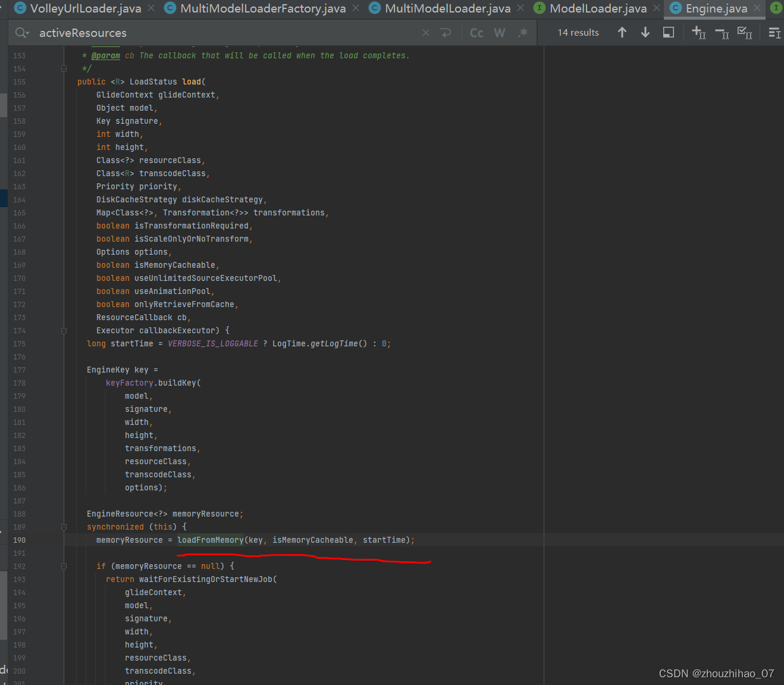Click the ResourceCallback cb parameter

(144, 317)
